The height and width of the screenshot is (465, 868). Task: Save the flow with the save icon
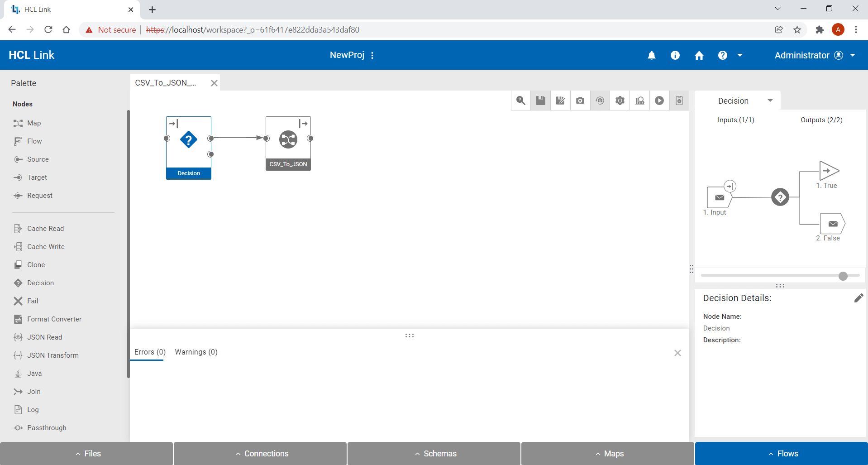540,100
